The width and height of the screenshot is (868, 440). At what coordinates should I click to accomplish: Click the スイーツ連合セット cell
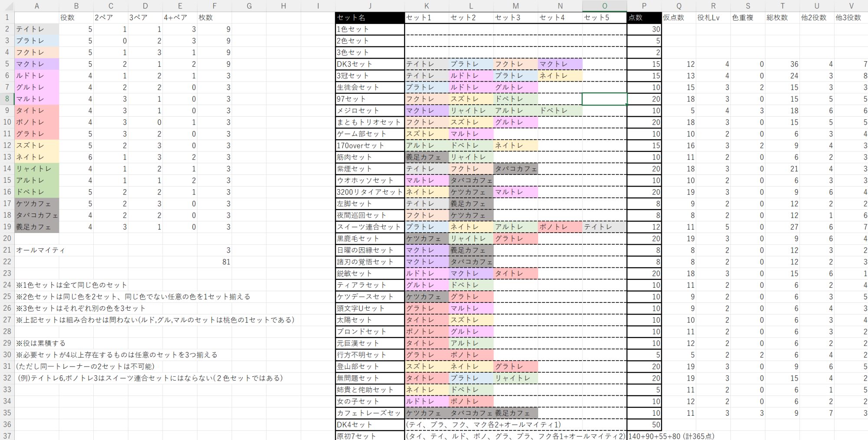pyautogui.click(x=370, y=227)
